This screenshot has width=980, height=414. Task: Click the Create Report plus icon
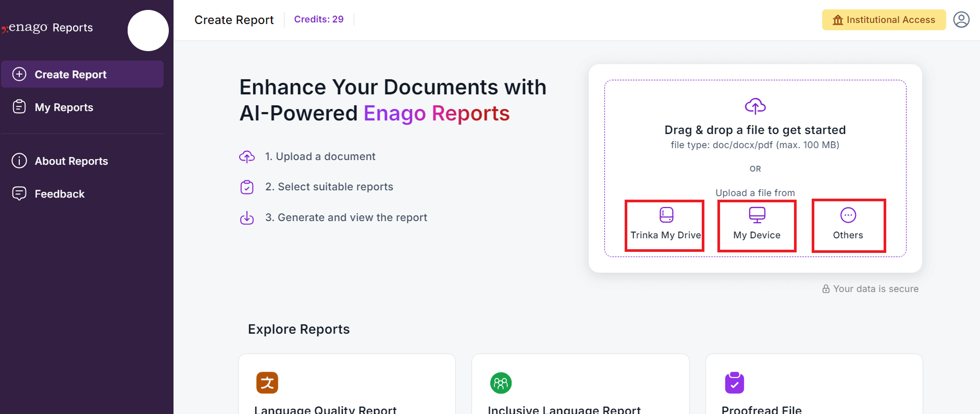[19, 74]
